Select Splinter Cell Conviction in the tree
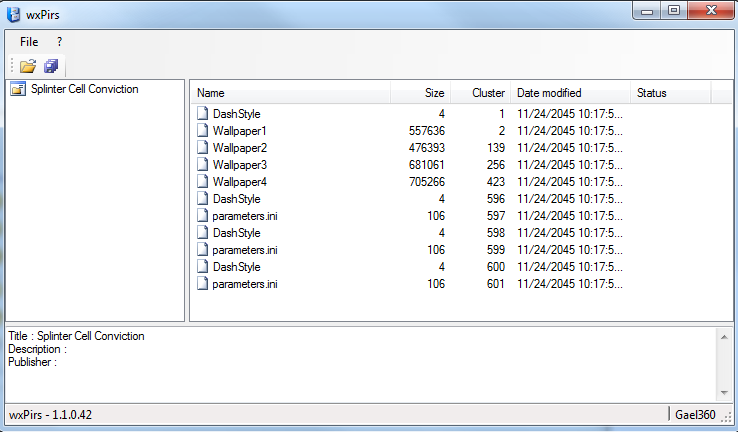Screen dimensions: 738x432 click(85, 89)
